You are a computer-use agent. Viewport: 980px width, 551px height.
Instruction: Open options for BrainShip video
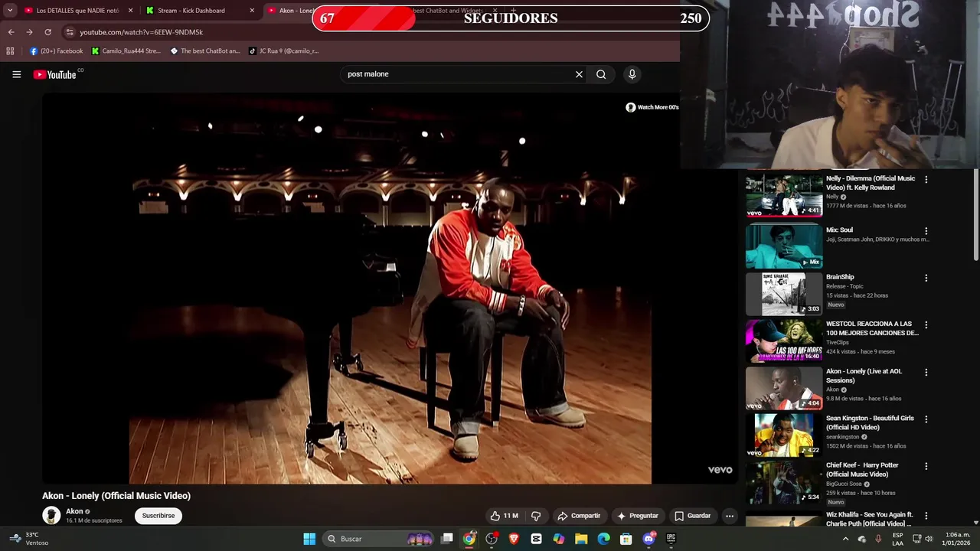click(926, 279)
